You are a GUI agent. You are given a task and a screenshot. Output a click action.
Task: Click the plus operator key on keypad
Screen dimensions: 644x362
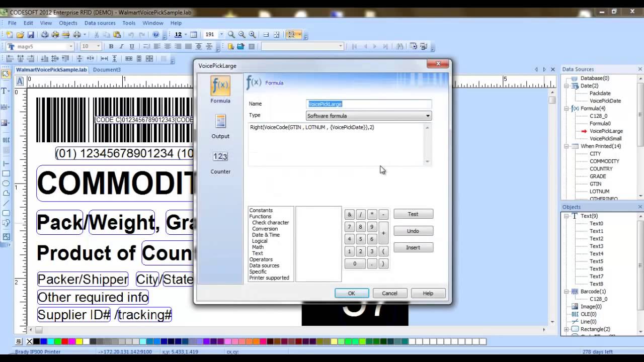click(x=383, y=233)
